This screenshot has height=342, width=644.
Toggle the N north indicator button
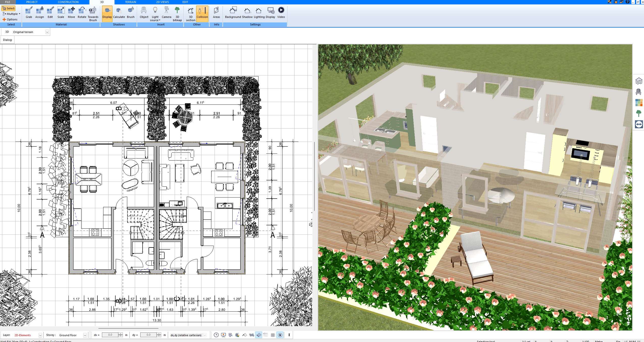[x=280, y=335]
